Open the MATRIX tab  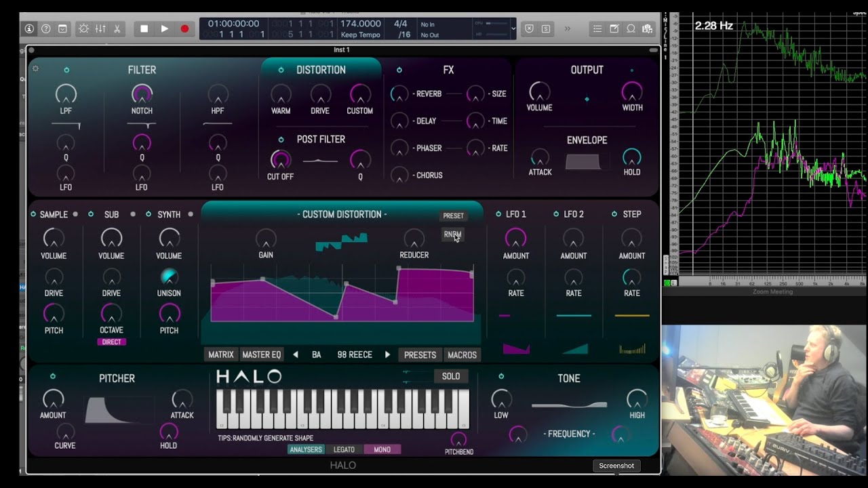tap(221, 354)
